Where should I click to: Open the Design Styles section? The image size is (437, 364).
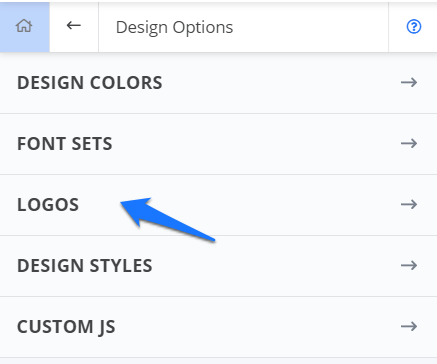pyautogui.click(x=85, y=266)
